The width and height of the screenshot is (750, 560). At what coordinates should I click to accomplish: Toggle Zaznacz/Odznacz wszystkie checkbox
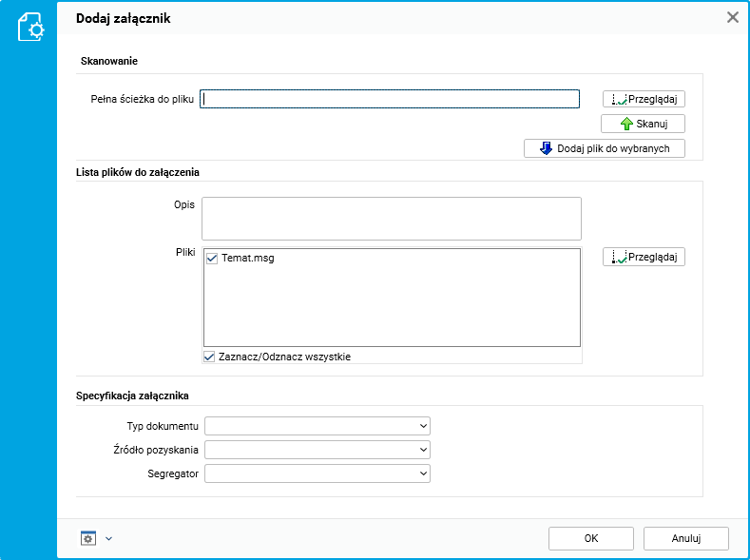click(210, 357)
